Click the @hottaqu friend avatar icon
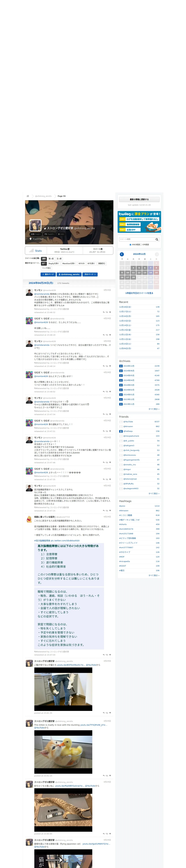186x868 pixels. tap(121, 431)
